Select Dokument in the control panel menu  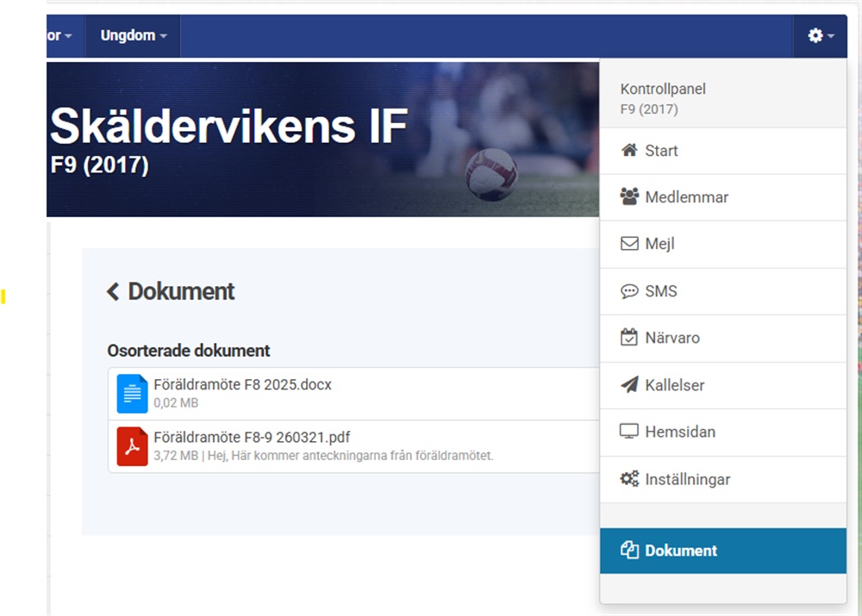[x=681, y=551]
